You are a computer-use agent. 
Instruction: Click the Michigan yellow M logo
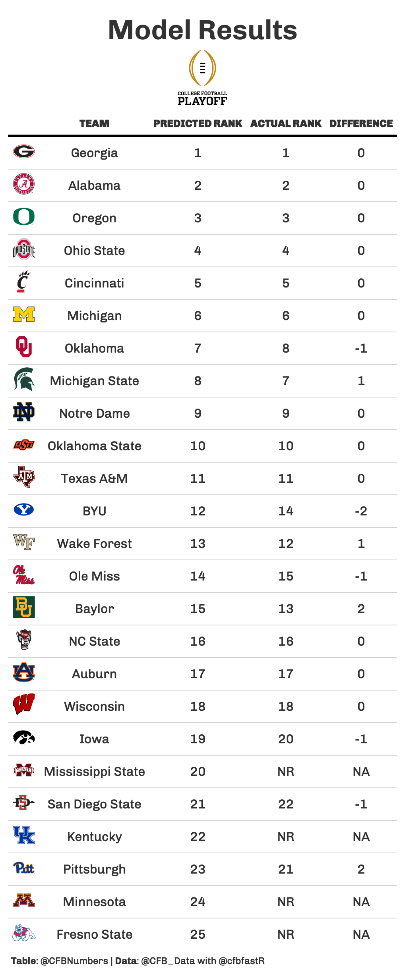pyautogui.click(x=24, y=314)
